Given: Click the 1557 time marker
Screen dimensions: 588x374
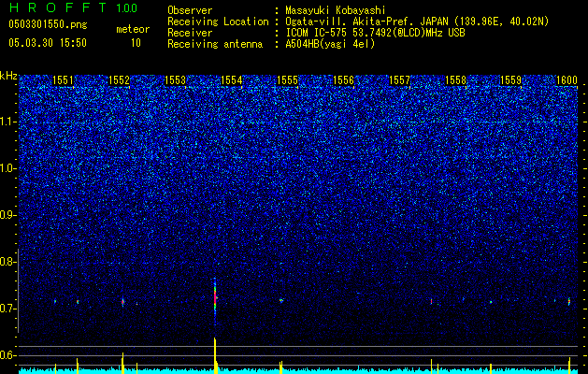Looking at the screenshot, I should (x=400, y=80).
